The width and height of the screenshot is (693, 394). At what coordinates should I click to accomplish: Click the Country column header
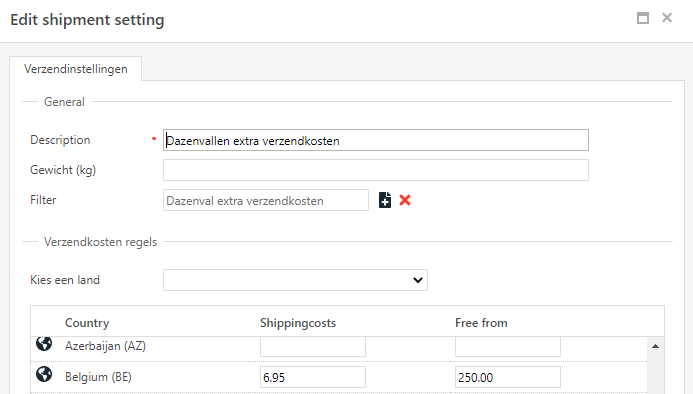(x=87, y=323)
